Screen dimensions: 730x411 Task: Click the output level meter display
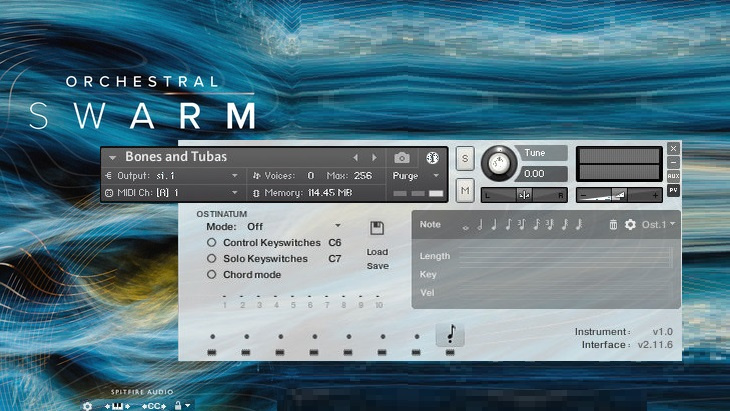pyautogui.click(x=619, y=164)
